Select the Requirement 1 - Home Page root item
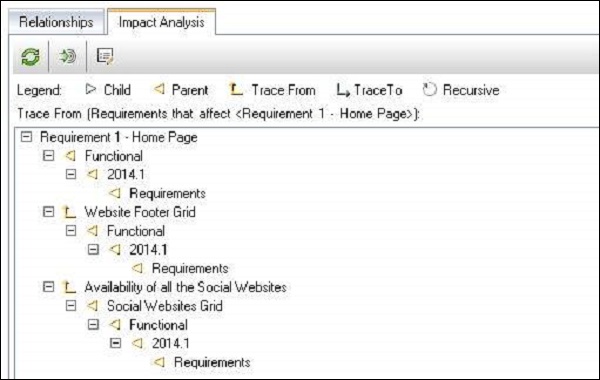This screenshot has width=600, height=380. [x=119, y=137]
